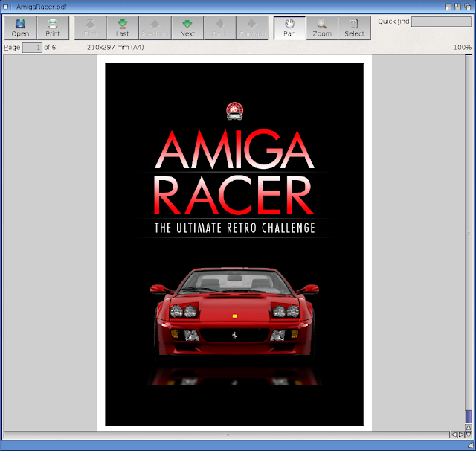Click the Page number input field
The height and width of the screenshot is (451, 476).
32,48
